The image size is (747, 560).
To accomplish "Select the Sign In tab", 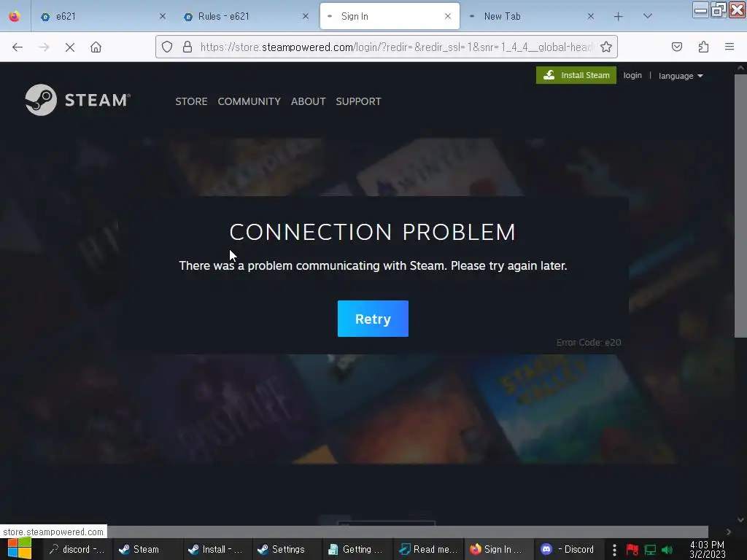I will point(390,16).
